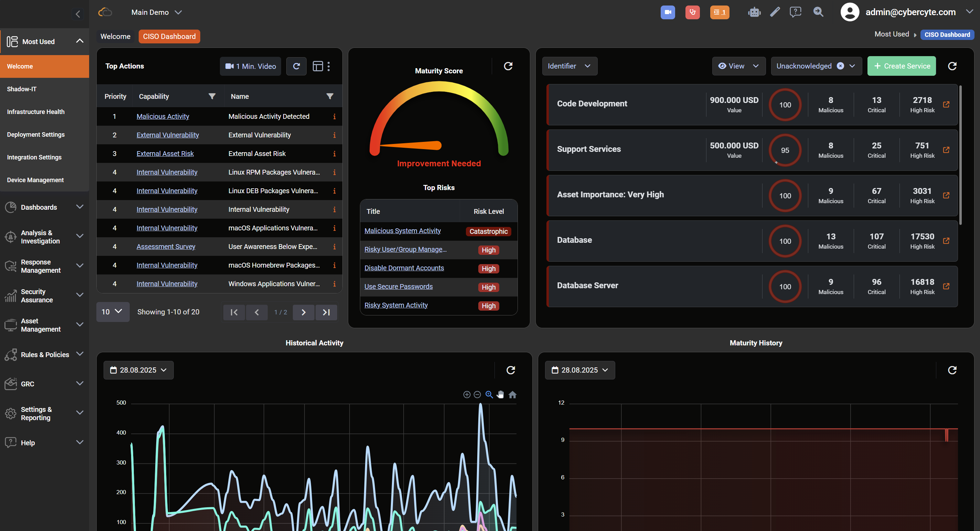980x531 pixels.
Task: Open the blue video camera header icon
Action: (x=667, y=12)
